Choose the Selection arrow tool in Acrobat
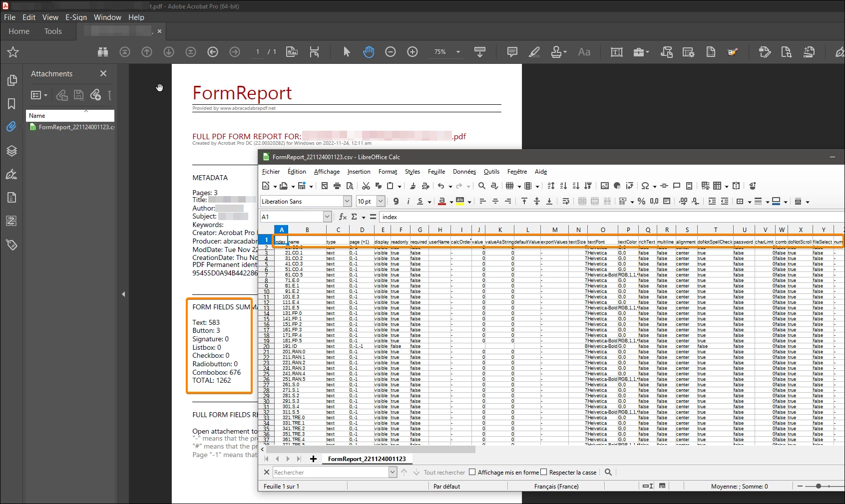The image size is (845, 504). (347, 52)
